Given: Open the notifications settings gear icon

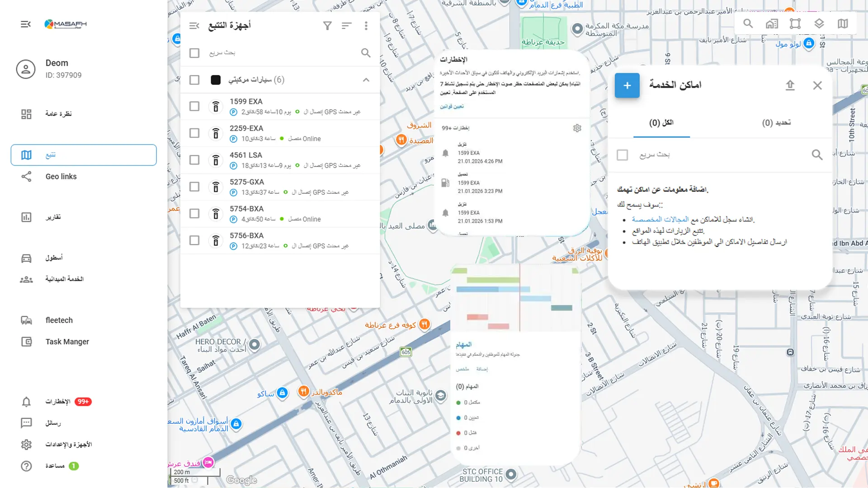Looking at the screenshot, I should [577, 128].
